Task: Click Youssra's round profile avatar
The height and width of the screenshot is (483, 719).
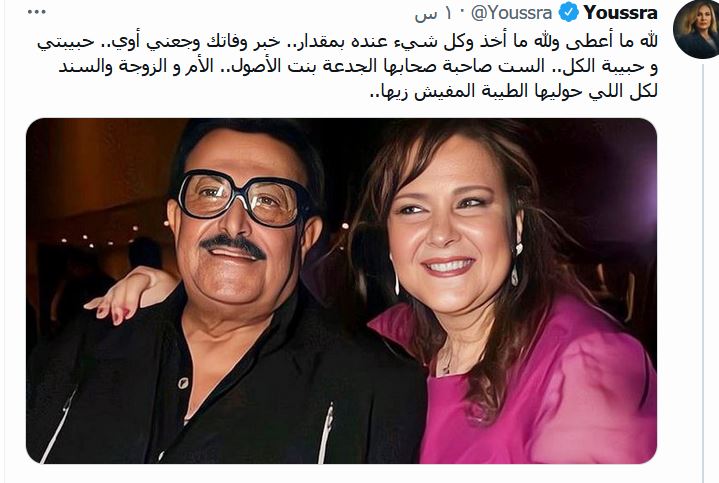Action: click(695, 29)
